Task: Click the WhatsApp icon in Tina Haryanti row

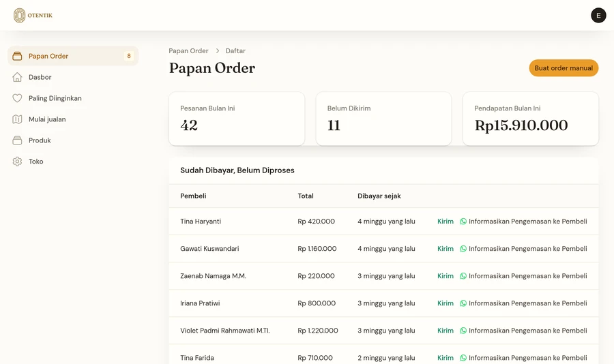Action: tap(463, 221)
